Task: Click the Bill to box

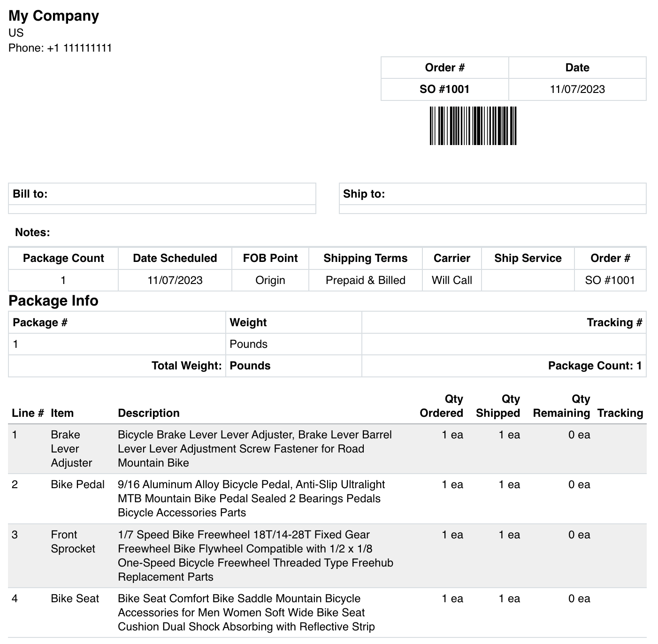Action: coord(162,198)
